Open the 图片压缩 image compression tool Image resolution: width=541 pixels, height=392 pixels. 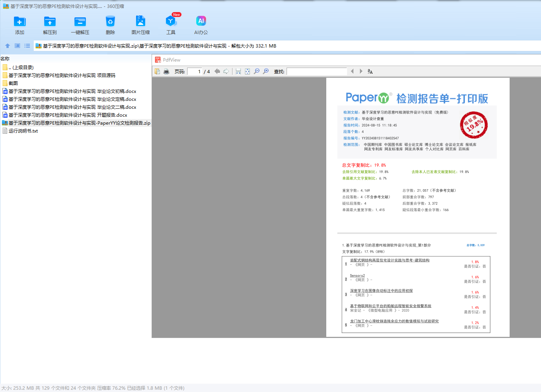(x=141, y=25)
